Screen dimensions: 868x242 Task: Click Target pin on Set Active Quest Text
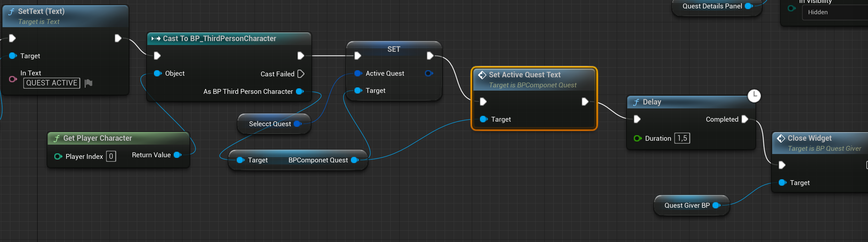(483, 119)
